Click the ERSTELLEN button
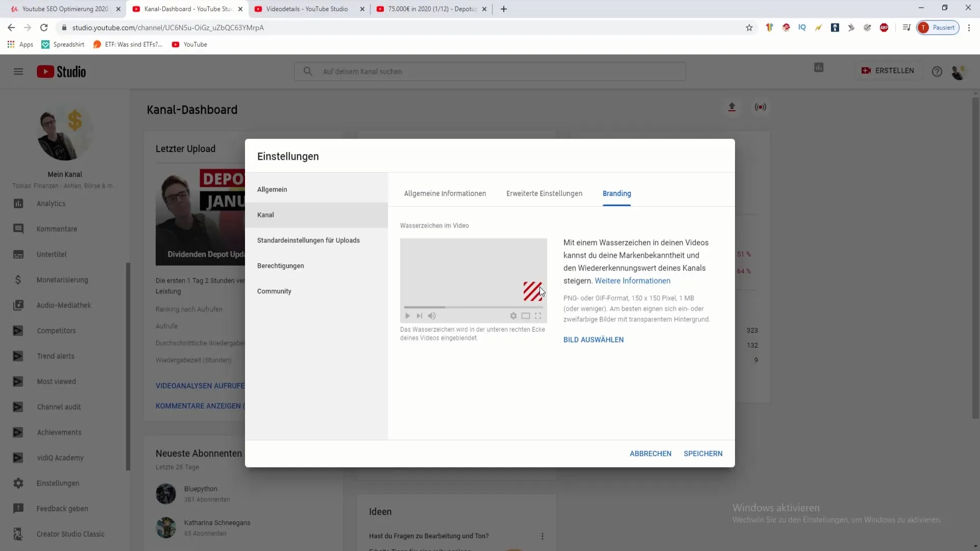 (888, 71)
